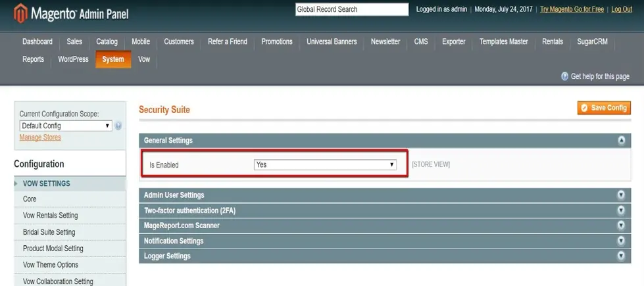Open the WordPress menu
This screenshot has width=644, height=286.
(73, 59)
